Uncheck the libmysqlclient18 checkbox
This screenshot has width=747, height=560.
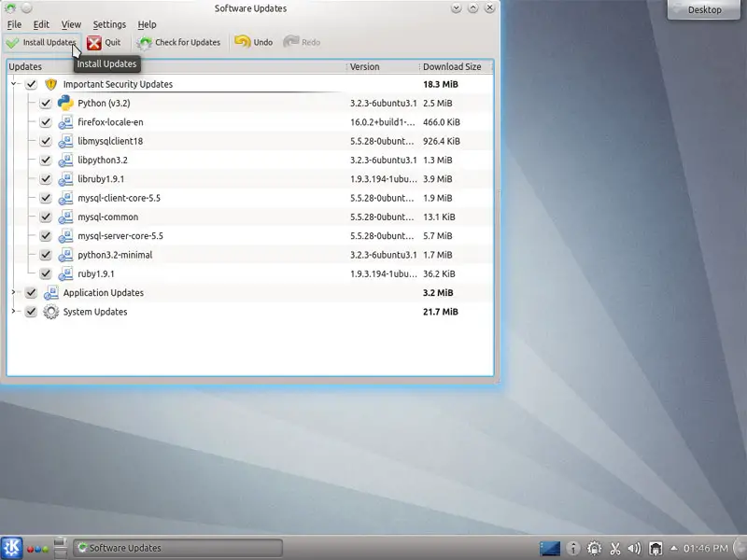(x=45, y=142)
